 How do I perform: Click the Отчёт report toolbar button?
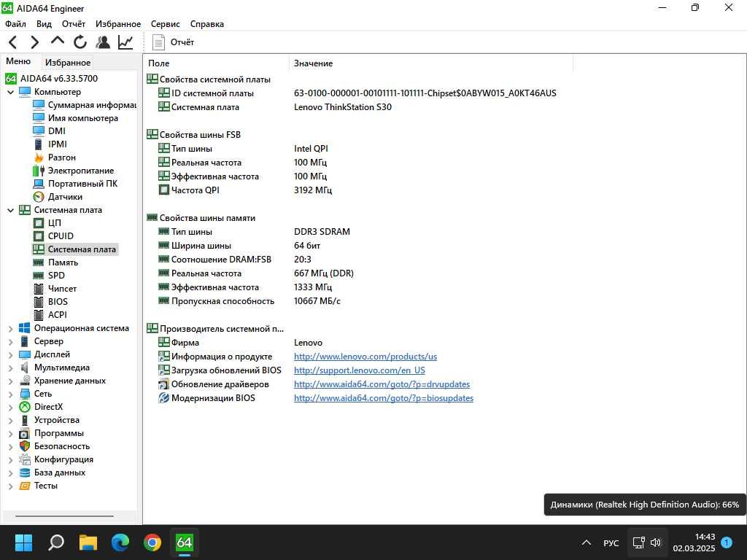(x=173, y=42)
